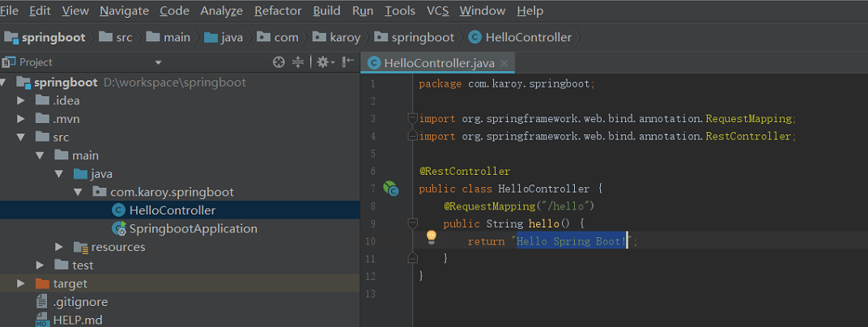Open the Build menu
Image resolution: width=868 pixels, height=327 pixels.
[x=326, y=11]
